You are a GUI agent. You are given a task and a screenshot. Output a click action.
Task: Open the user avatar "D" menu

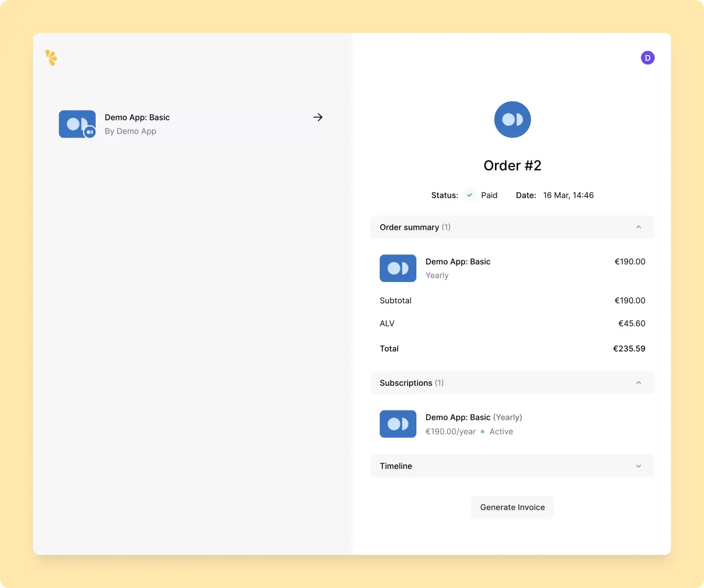[647, 58]
